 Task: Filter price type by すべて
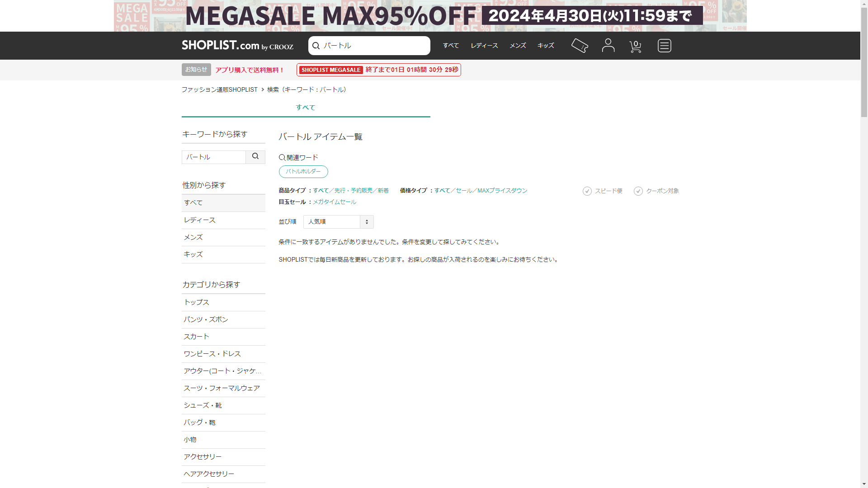coord(442,191)
